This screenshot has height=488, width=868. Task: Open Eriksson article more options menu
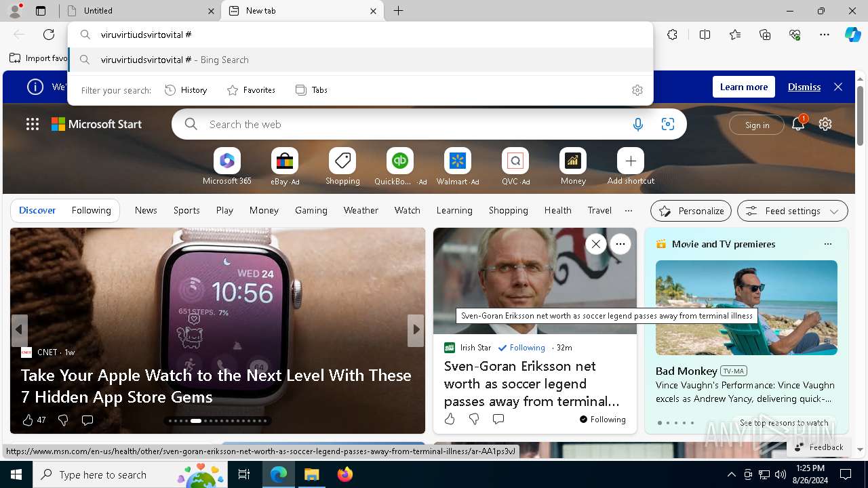click(620, 244)
